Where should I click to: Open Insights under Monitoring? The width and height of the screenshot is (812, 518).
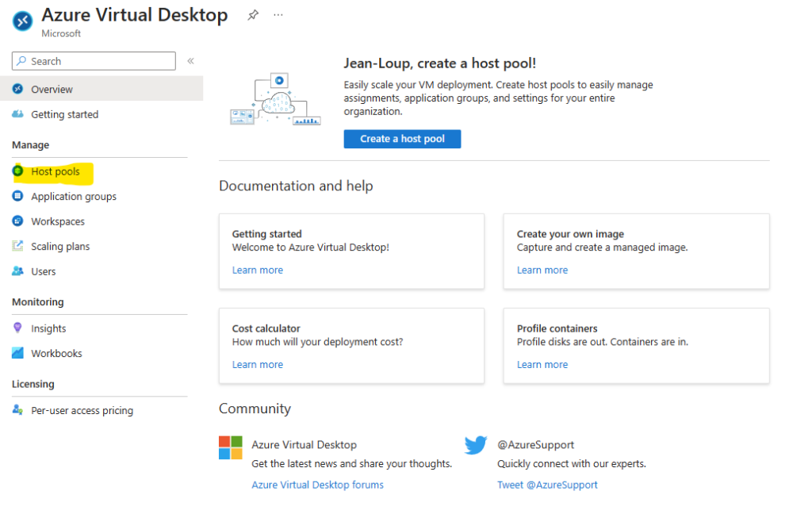pos(48,328)
